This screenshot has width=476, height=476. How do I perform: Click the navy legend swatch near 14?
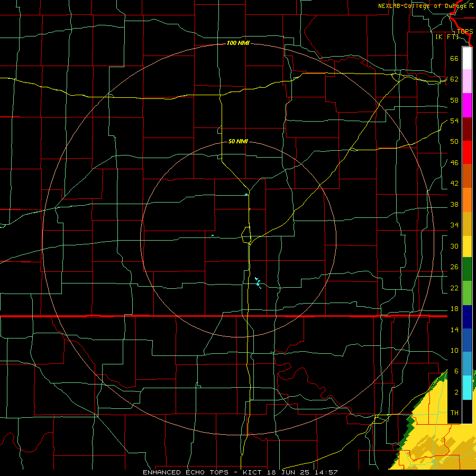[x=467, y=317]
